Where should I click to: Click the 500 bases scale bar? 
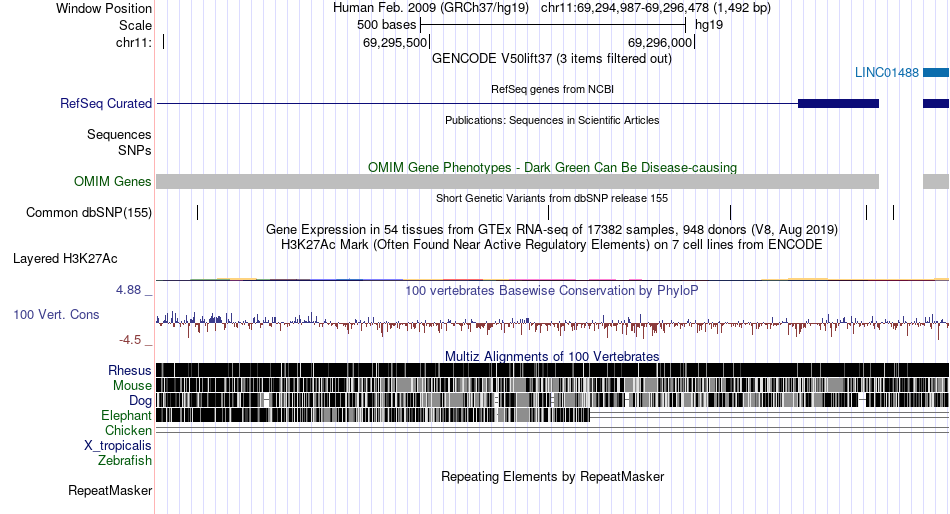click(553, 25)
